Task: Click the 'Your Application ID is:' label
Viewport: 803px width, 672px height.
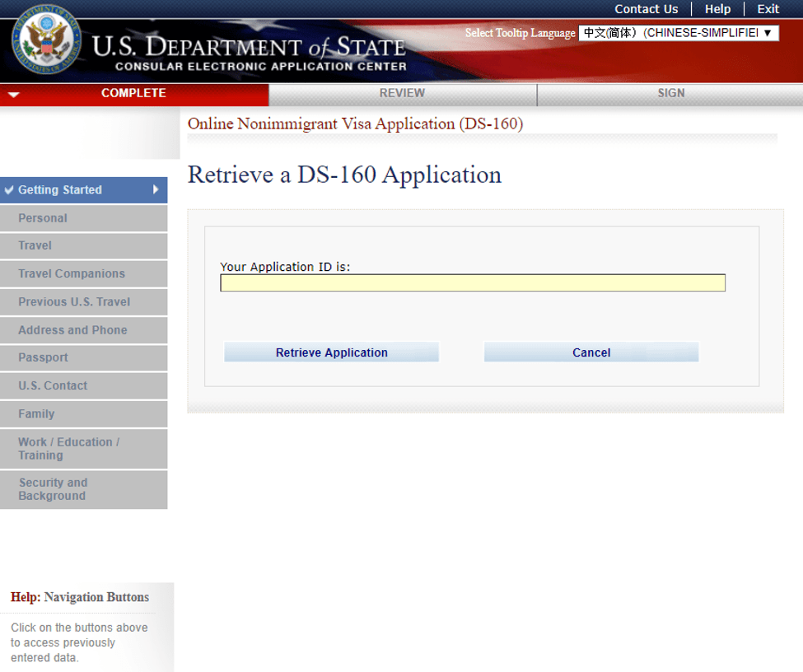Action: pyautogui.click(x=285, y=267)
